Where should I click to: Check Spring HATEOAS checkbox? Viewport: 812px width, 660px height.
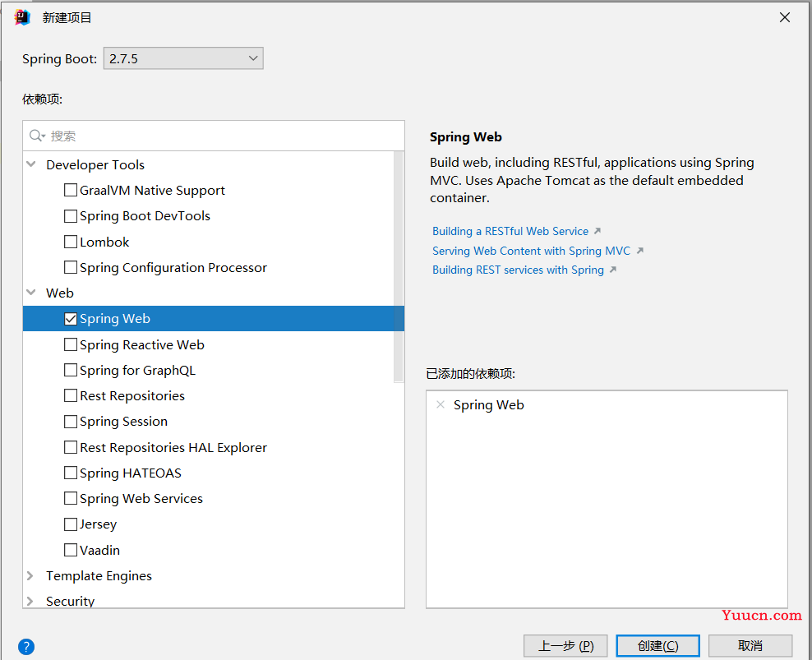71,473
